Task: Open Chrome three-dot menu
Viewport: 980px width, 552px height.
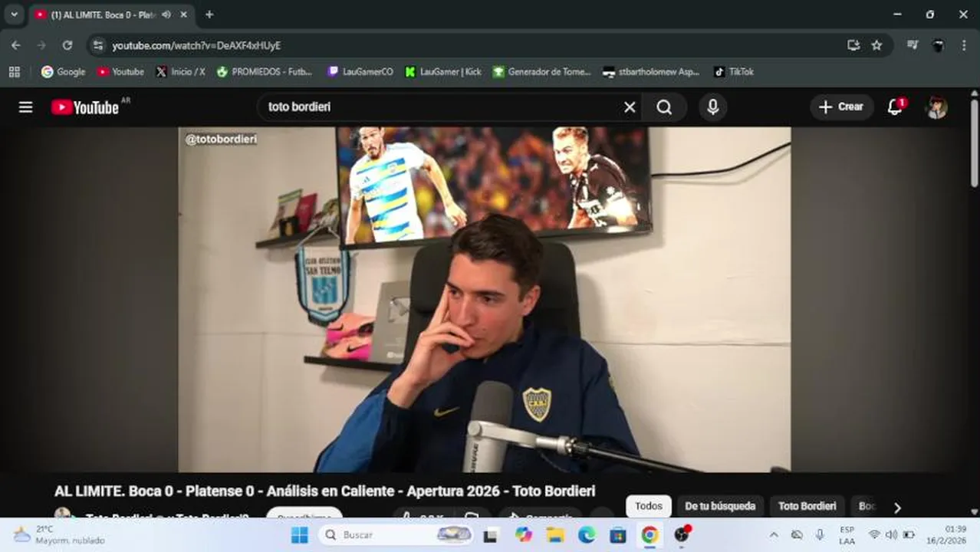Action: coord(964,45)
